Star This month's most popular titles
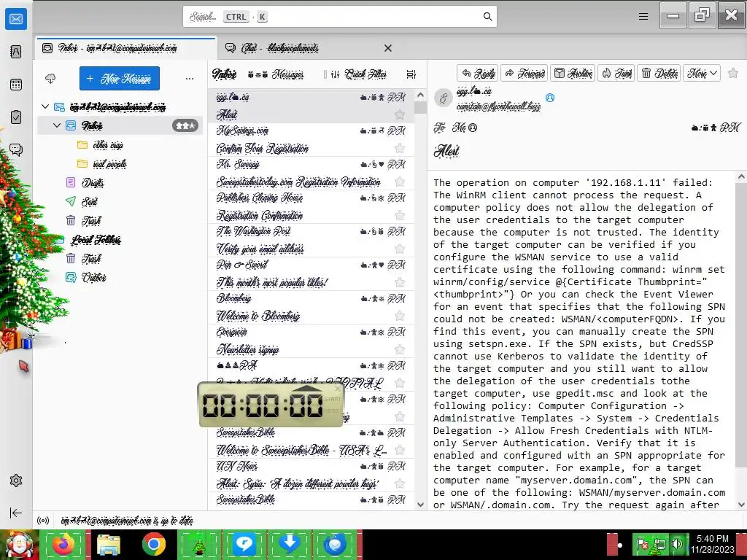This screenshot has width=747, height=560. [x=400, y=283]
